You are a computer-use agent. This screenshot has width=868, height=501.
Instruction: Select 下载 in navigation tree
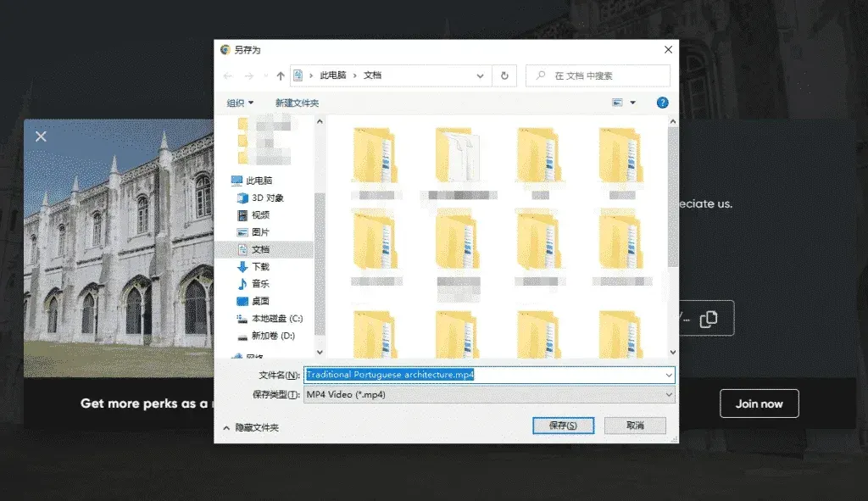tap(260, 267)
